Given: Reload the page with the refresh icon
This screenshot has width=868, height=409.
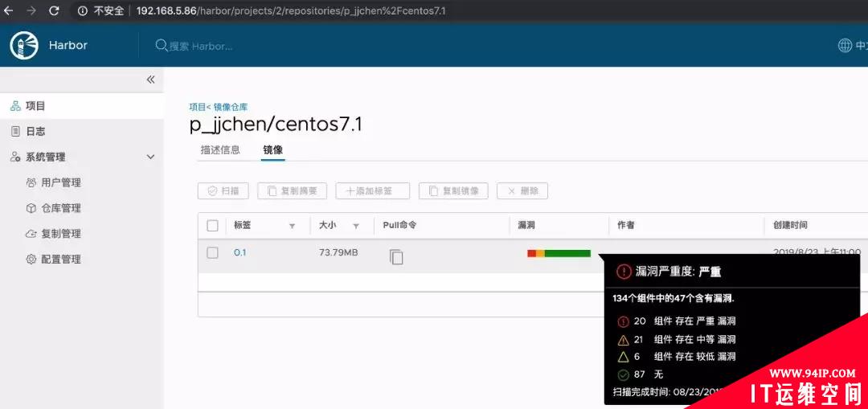Looking at the screenshot, I should [x=54, y=10].
